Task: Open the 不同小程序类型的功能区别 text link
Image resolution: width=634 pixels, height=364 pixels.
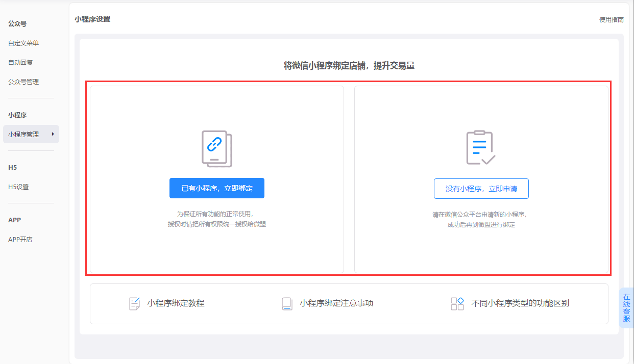Action: point(520,303)
